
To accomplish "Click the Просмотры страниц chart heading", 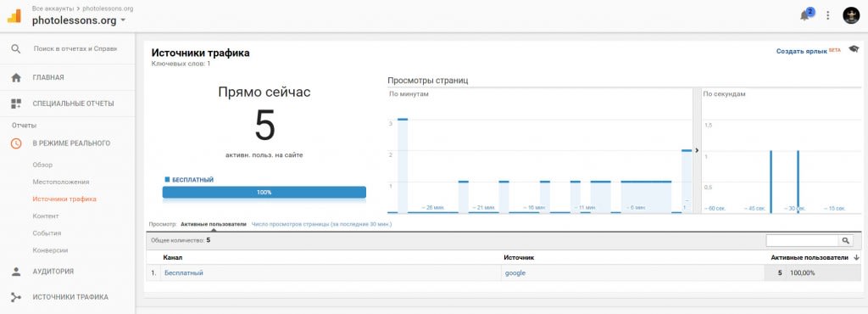I will click(428, 81).
